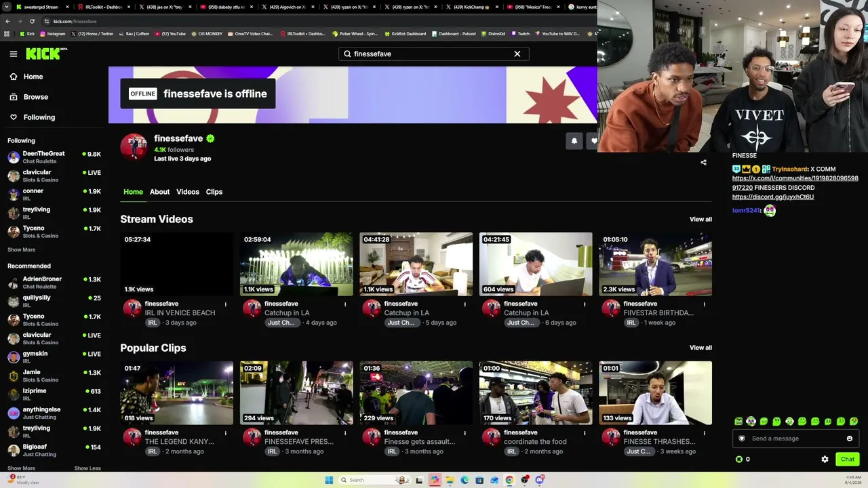Click the green Chat send button
The width and height of the screenshot is (868, 488).
[848, 460]
